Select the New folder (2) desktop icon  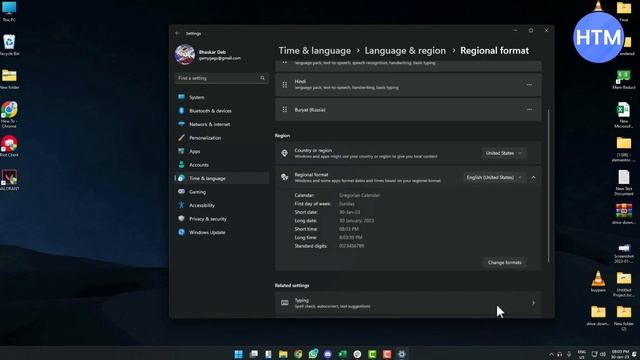click(623, 318)
